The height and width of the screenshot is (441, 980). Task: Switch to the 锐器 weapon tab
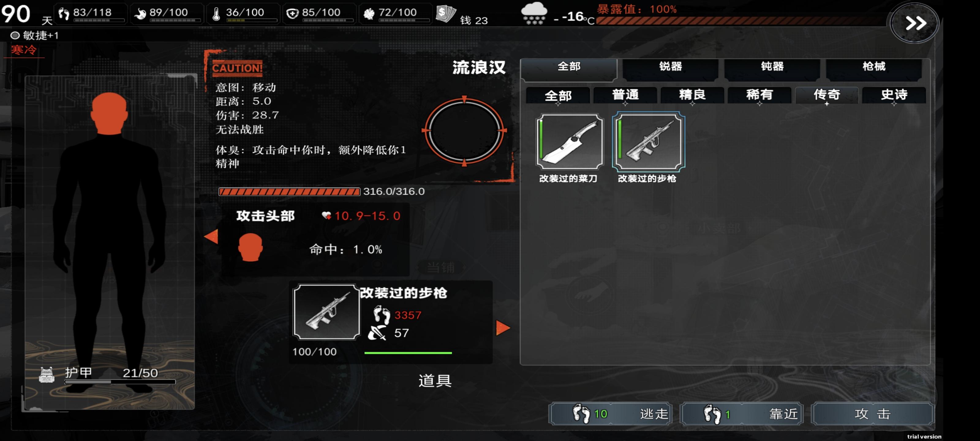(x=670, y=66)
